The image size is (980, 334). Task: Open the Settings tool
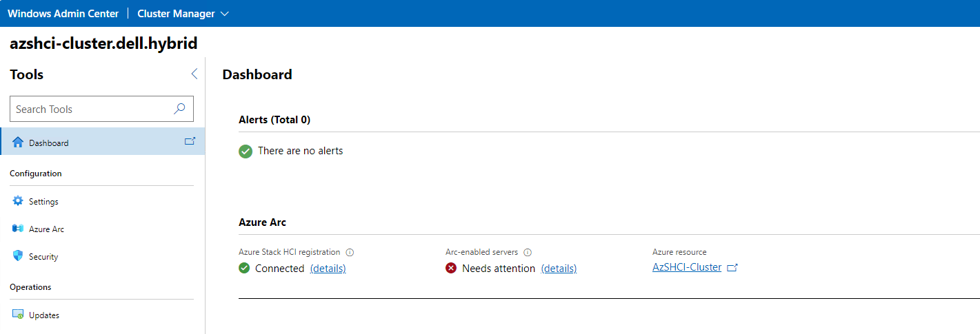43,202
